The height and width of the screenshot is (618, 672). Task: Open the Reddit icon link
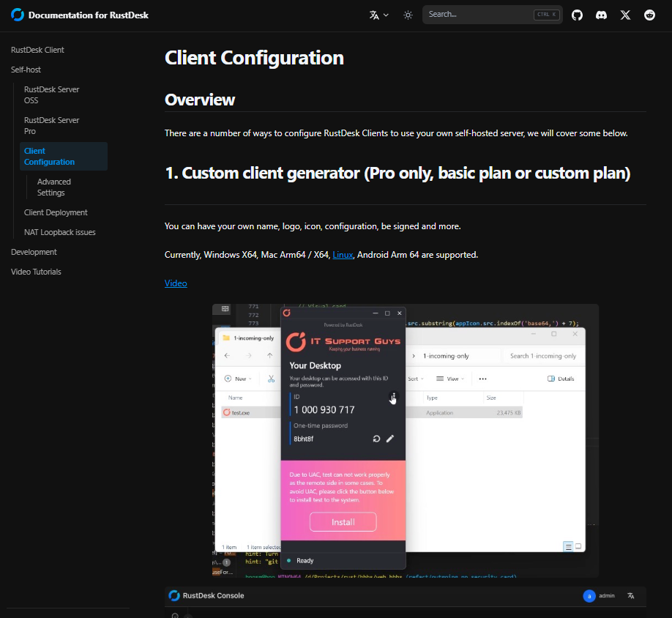[650, 15]
